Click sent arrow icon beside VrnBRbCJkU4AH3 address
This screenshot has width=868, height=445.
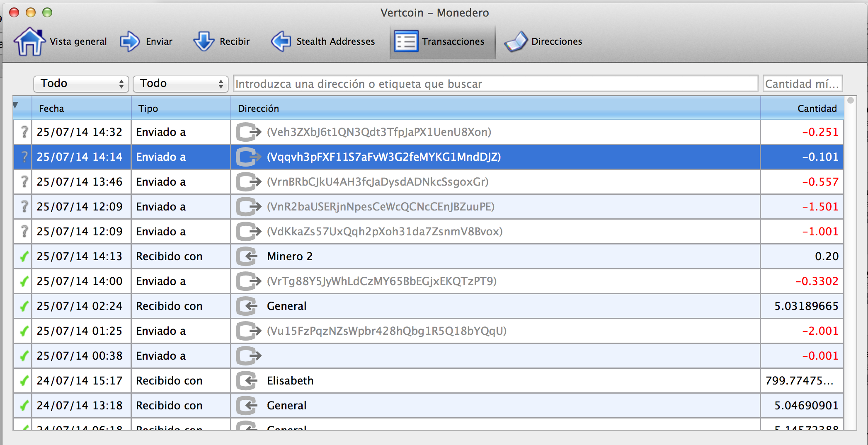click(x=248, y=182)
